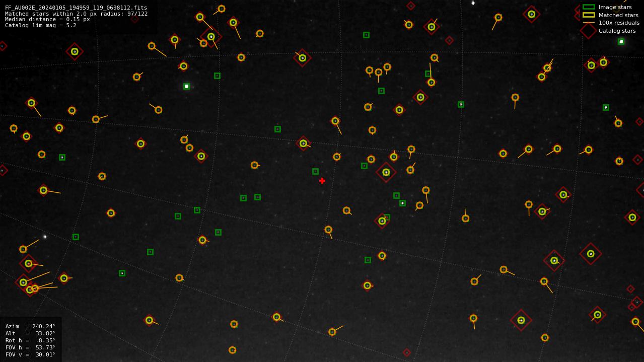The height and width of the screenshot is (362, 644).
Task: Click the red cross center marker
Action: pos(322,181)
